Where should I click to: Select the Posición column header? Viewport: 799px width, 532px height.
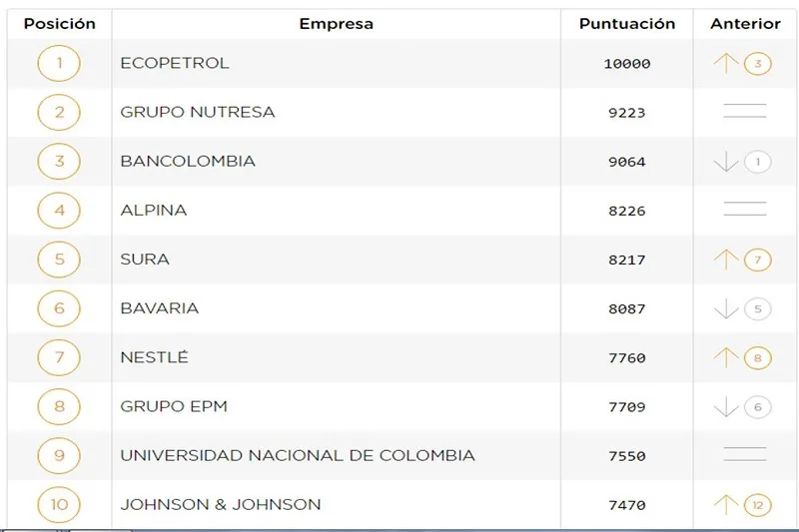[59, 23]
